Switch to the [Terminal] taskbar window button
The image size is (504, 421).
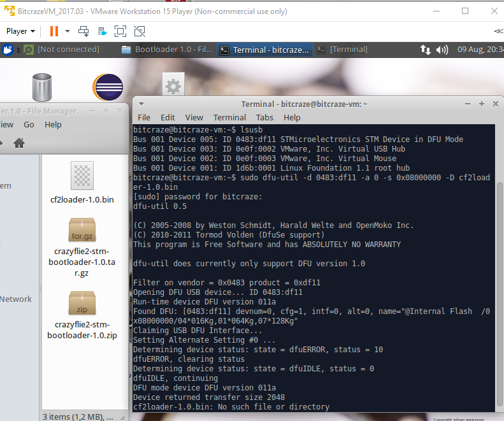tap(343, 50)
